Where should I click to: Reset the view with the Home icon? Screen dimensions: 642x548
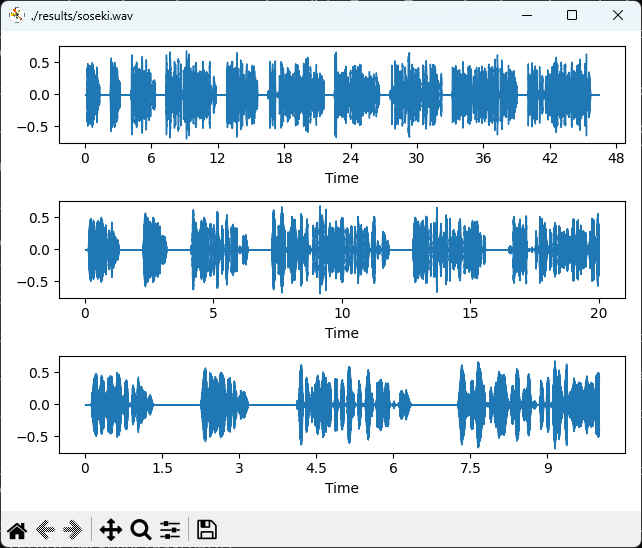click(x=17, y=530)
